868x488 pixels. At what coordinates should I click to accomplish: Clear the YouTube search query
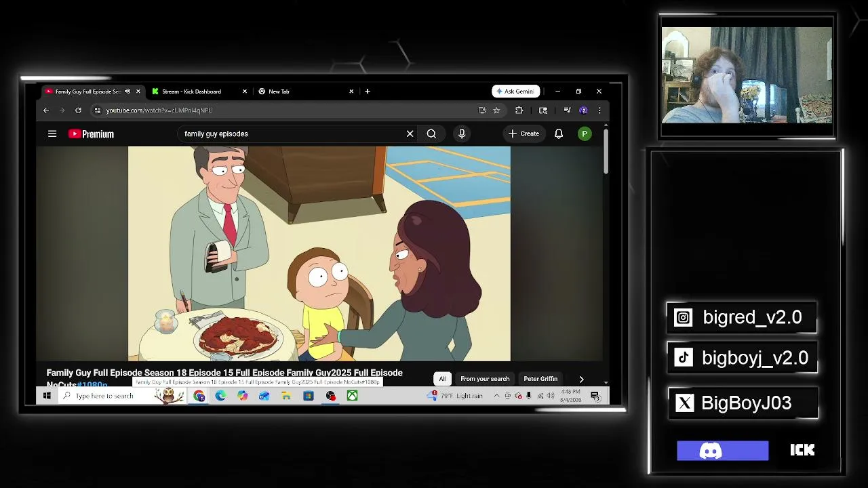(410, 134)
